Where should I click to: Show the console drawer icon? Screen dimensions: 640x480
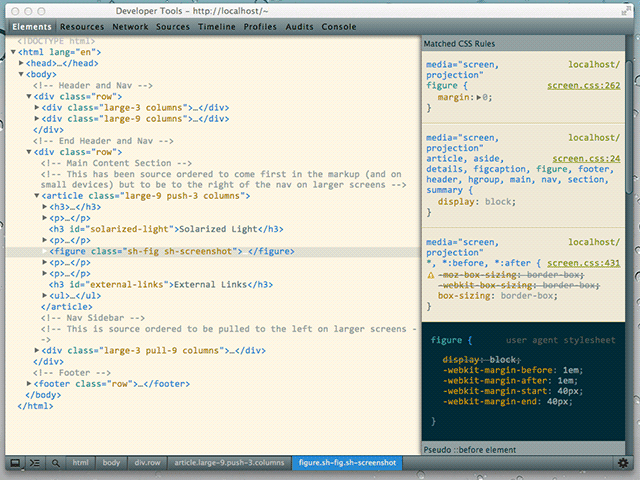tap(34, 463)
